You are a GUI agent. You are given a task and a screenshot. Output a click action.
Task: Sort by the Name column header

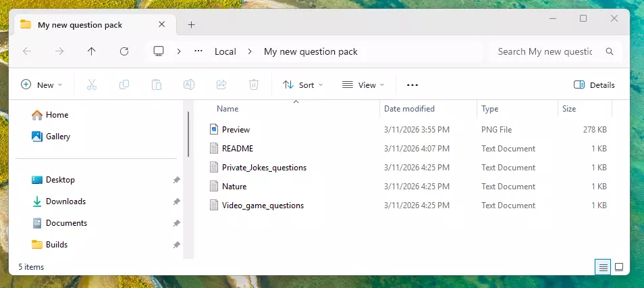(227, 109)
